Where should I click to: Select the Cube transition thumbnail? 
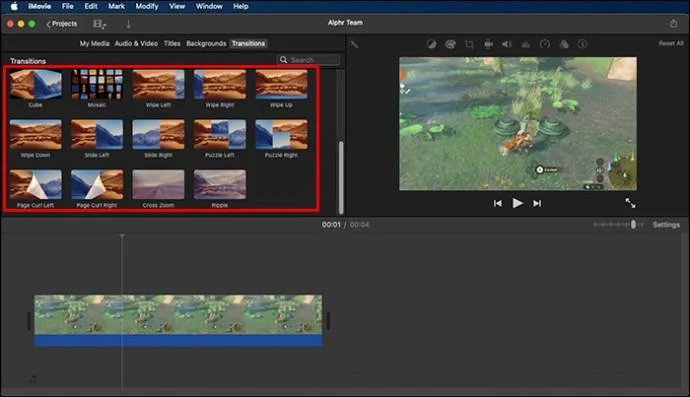coord(36,85)
